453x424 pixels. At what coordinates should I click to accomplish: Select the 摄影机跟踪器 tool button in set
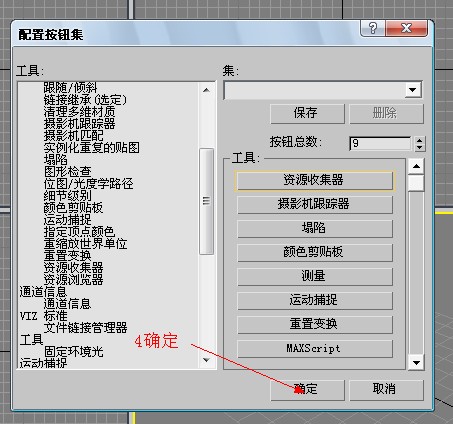(315, 205)
